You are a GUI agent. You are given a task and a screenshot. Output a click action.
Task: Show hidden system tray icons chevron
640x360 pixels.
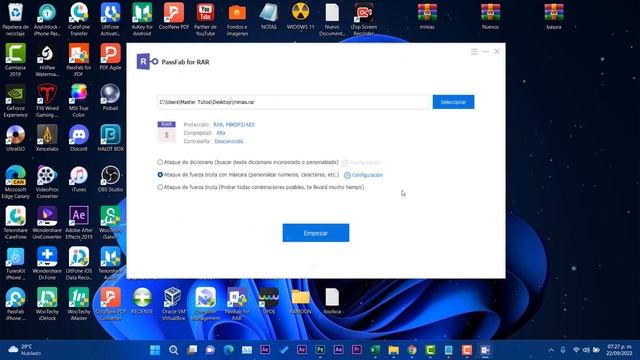[x=551, y=350]
